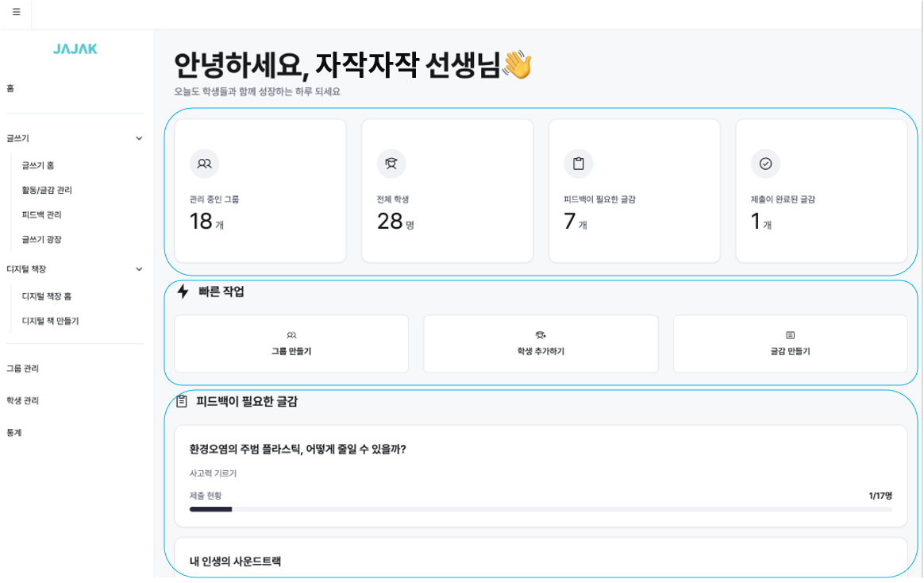Click the 제출 현황 progress bar
The width and height of the screenshot is (924, 583).
click(541, 509)
